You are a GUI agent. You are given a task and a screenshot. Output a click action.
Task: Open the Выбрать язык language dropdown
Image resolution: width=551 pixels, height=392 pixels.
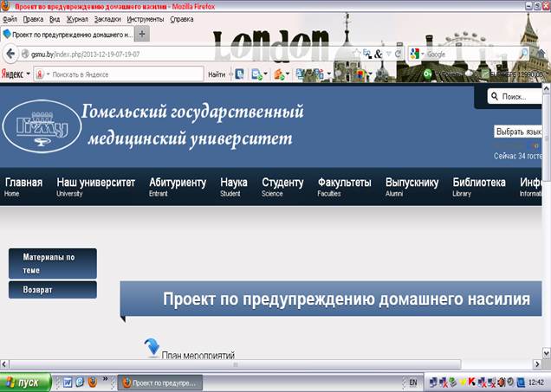tap(517, 132)
